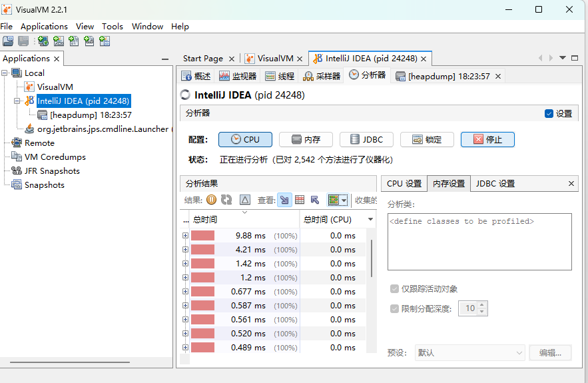Close the IntelliJ IDEA (pid 24248) tab
Viewport: 588px width, 383px height.
point(424,59)
